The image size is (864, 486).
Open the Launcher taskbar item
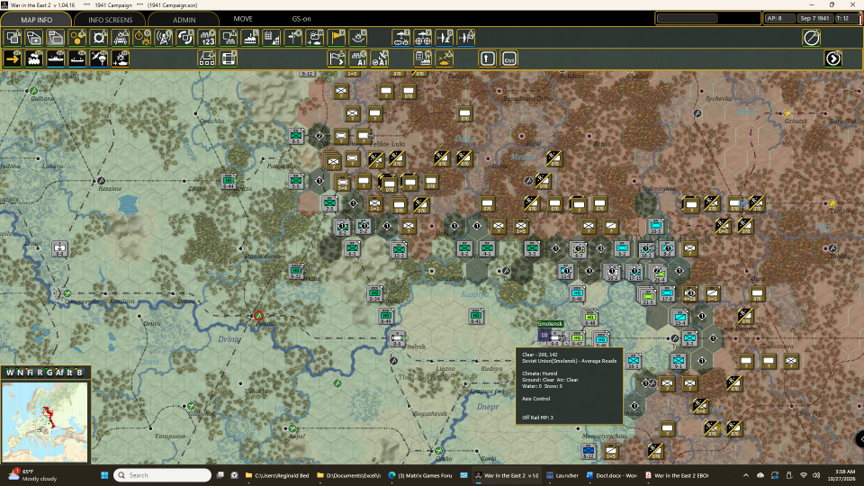click(563, 475)
